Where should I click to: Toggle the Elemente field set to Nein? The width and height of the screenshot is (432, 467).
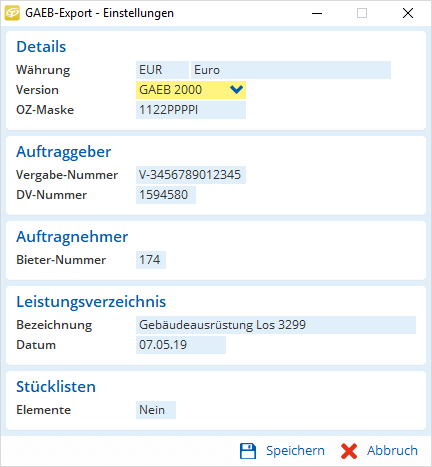click(156, 410)
